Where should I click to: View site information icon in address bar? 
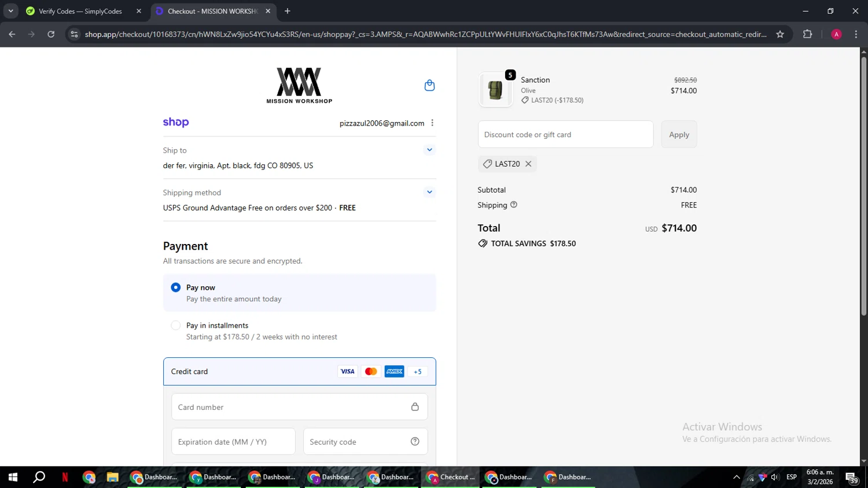(x=74, y=34)
